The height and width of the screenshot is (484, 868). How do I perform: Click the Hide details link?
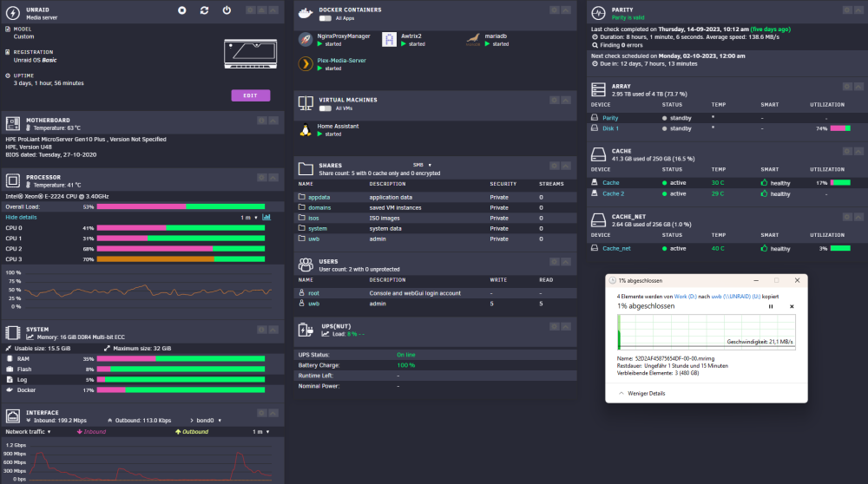(21, 218)
